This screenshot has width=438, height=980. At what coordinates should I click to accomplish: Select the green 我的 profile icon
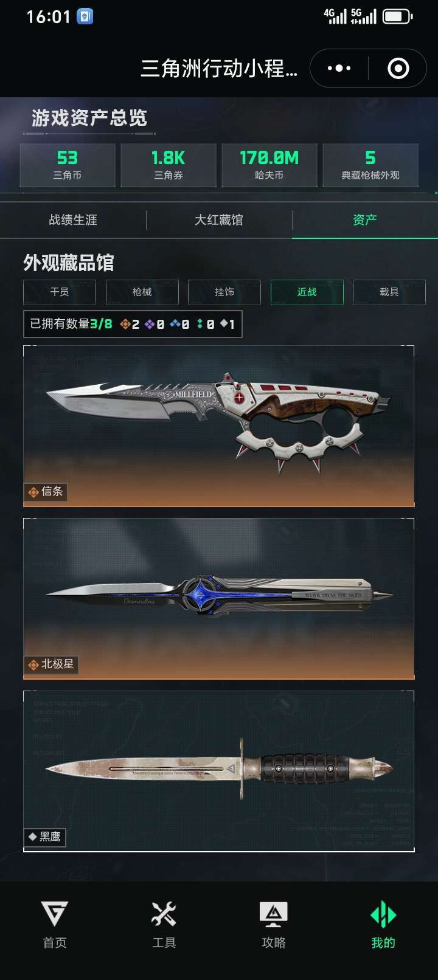[x=383, y=914]
